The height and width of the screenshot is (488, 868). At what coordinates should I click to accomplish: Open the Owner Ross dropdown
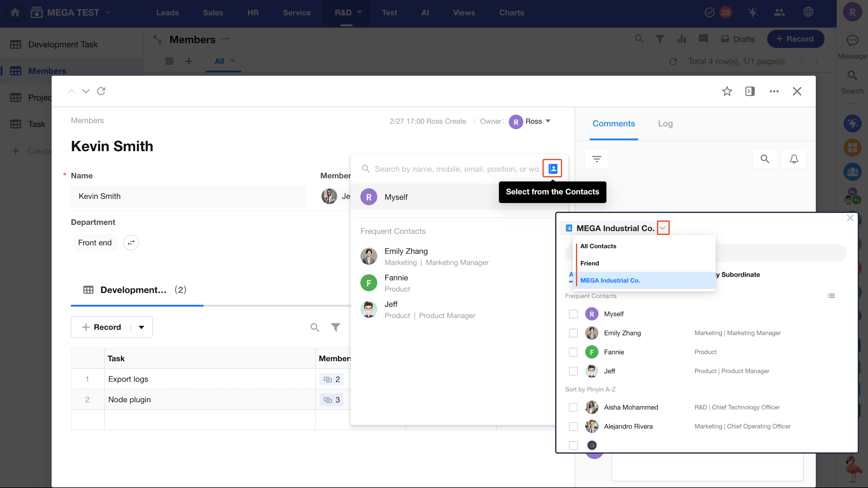[x=548, y=121]
